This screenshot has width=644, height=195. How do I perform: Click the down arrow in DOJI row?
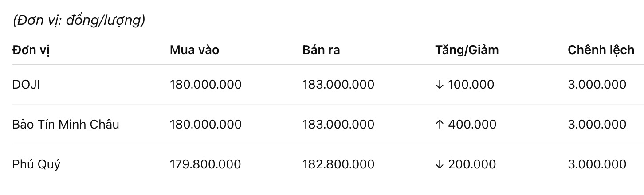(x=440, y=84)
